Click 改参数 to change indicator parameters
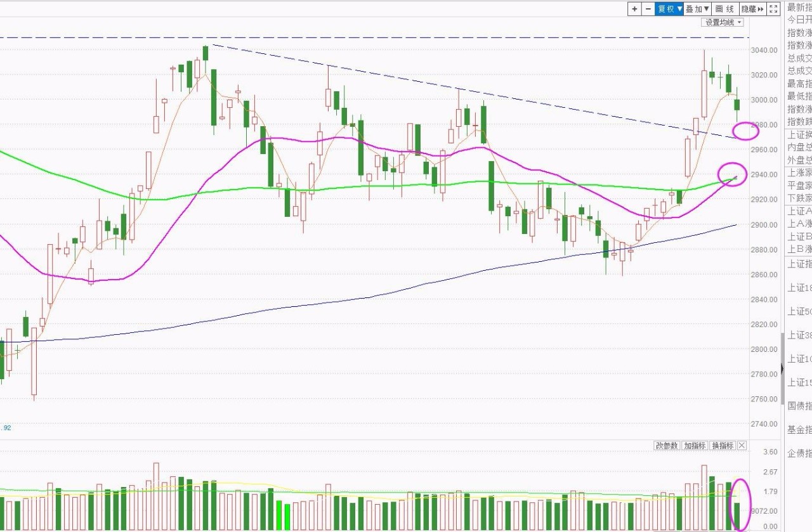Image resolution: width=812 pixels, height=532 pixels. tap(667, 446)
